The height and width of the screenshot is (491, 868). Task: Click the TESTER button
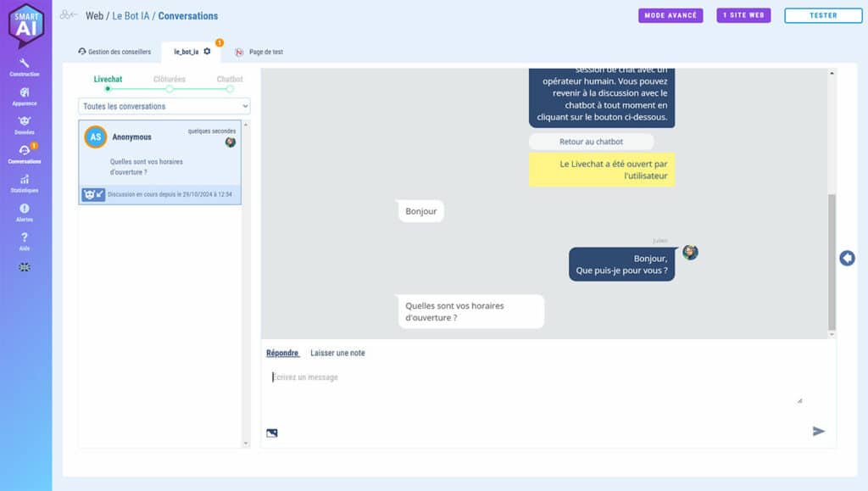pyautogui.click(x=822, y=15)
